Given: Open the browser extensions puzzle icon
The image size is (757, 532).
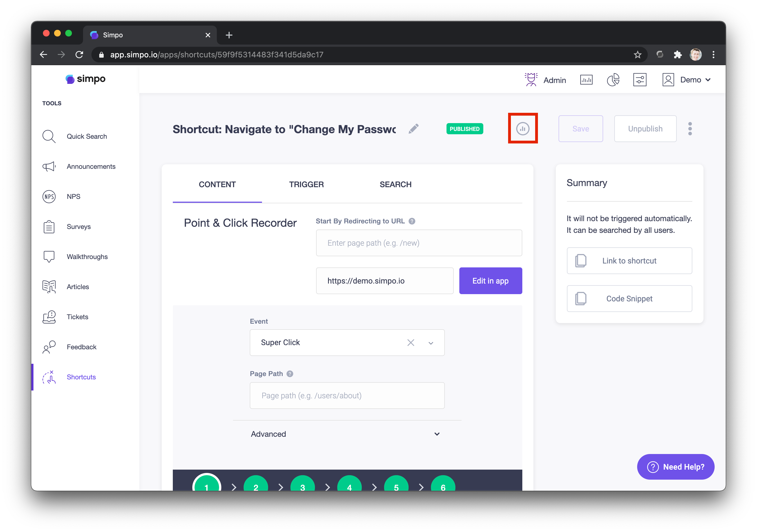Looking at the screenshot, I should pyautogui.click(x=678, y=54).
